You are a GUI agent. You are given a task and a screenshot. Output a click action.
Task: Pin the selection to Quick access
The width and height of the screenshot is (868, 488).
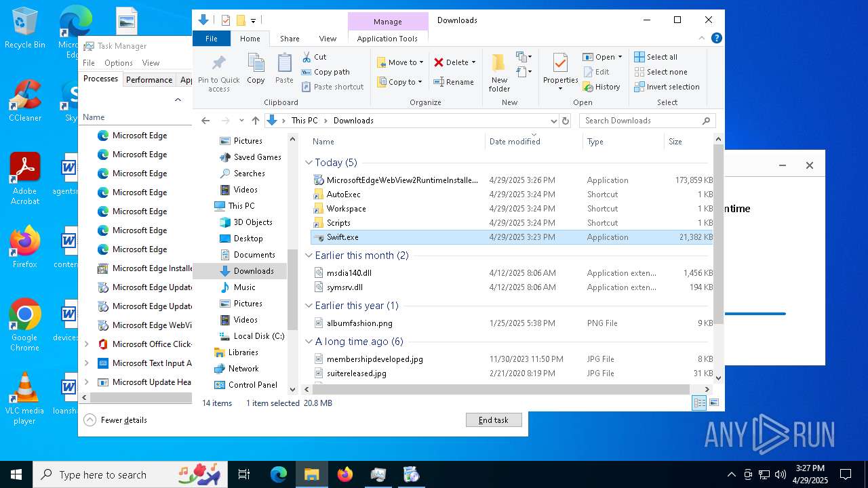pyautogui.click(x=219, y=73)
